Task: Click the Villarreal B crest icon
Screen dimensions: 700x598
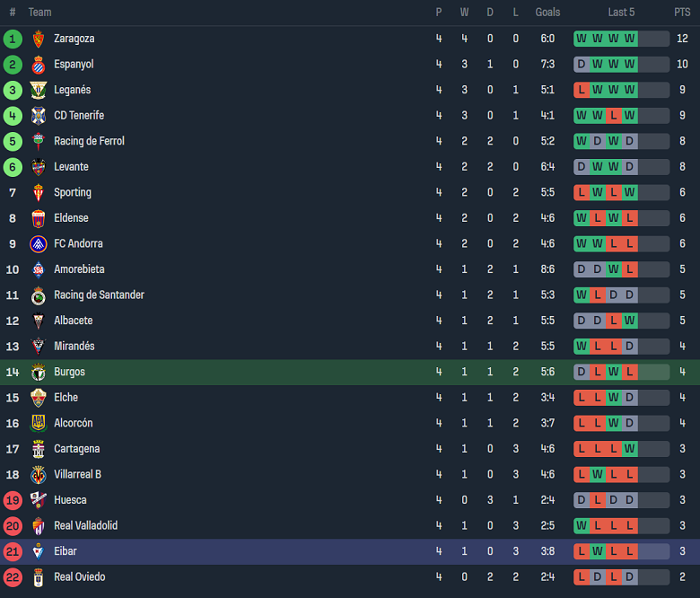Action: (38, 474)
